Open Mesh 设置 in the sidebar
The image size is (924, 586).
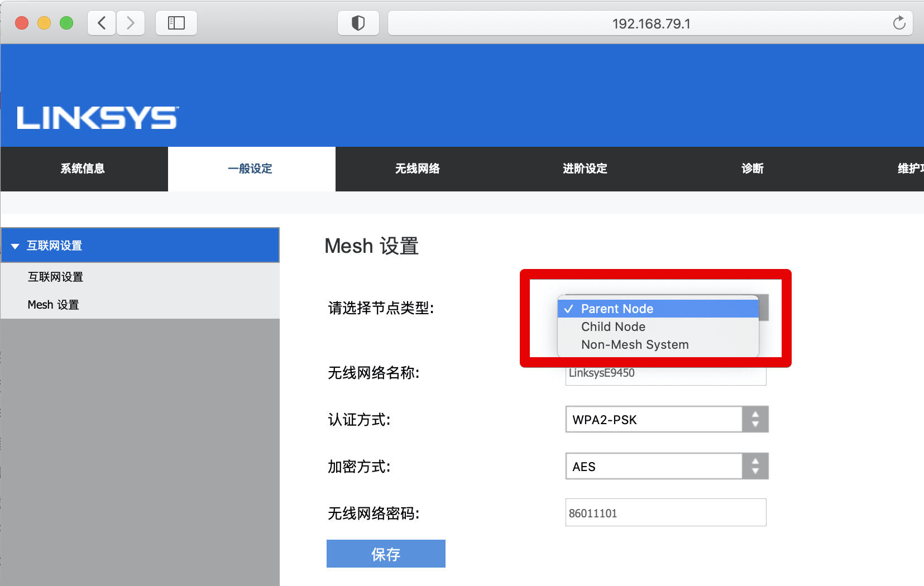pyautogui.click(x=53, y=304)
